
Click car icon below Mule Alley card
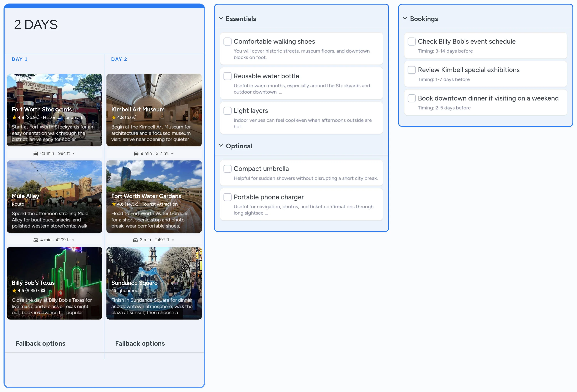(36, 240)
